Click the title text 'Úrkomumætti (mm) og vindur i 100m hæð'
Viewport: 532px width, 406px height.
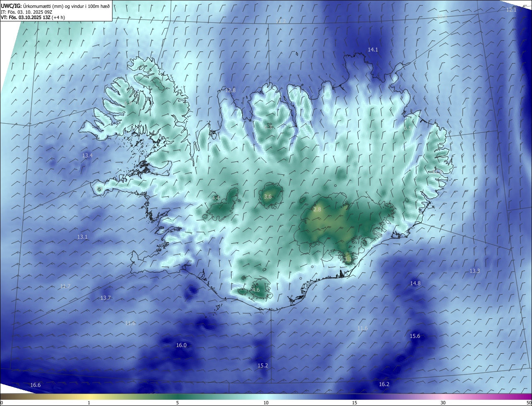pos(66,6)
